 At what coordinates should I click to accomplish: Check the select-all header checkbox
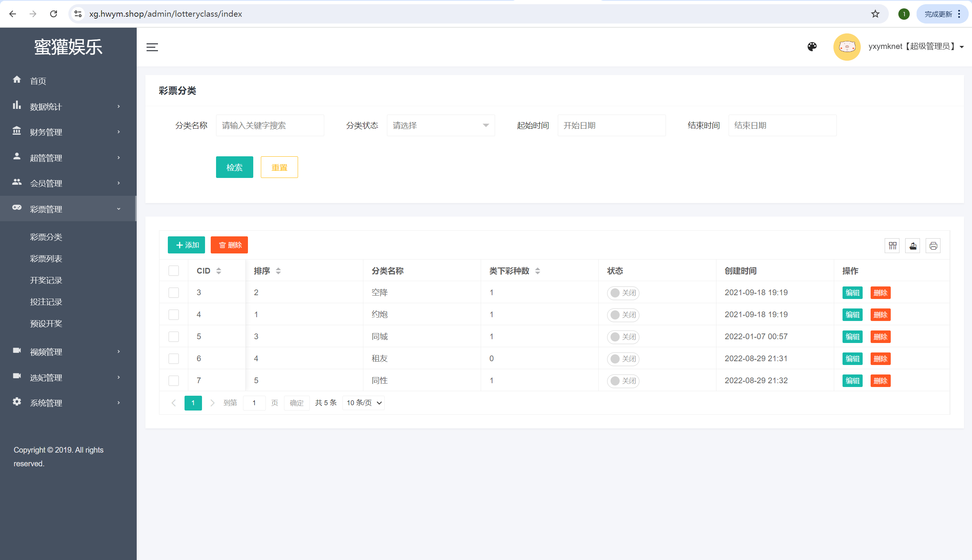coord(174,271)
